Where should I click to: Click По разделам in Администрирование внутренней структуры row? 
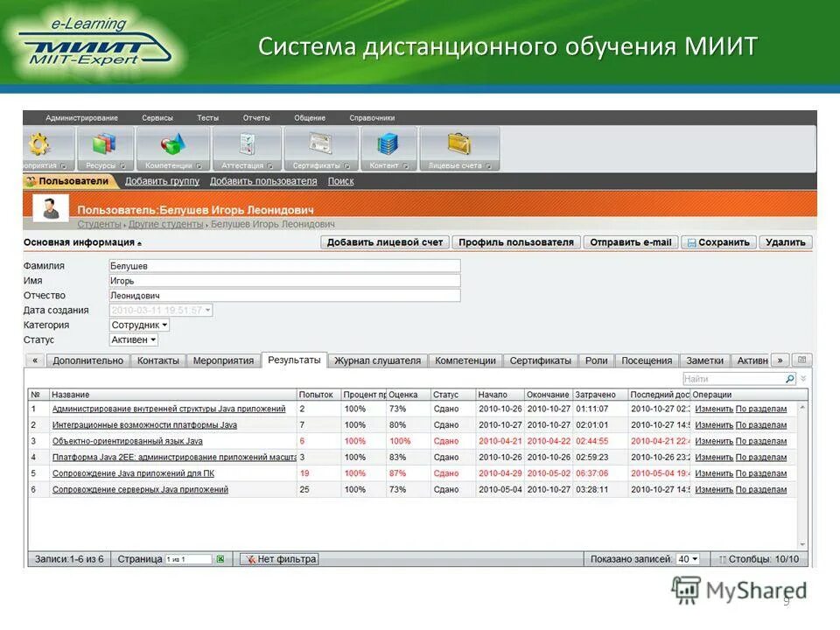(x=761, y=409)
